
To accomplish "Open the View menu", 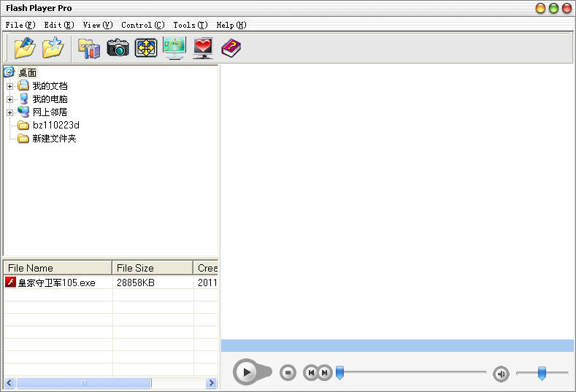I will [97, 25].
